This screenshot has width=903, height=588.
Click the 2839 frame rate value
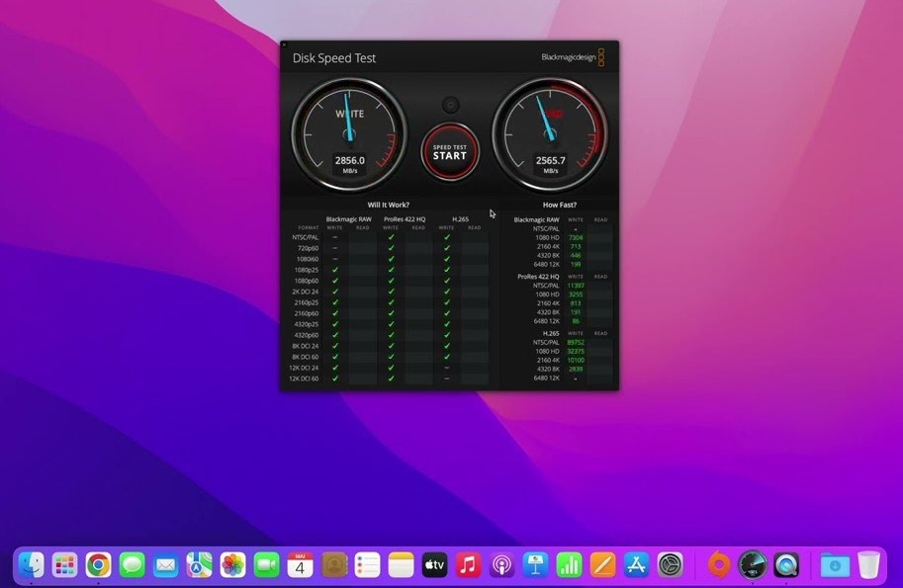pos(576,370)
